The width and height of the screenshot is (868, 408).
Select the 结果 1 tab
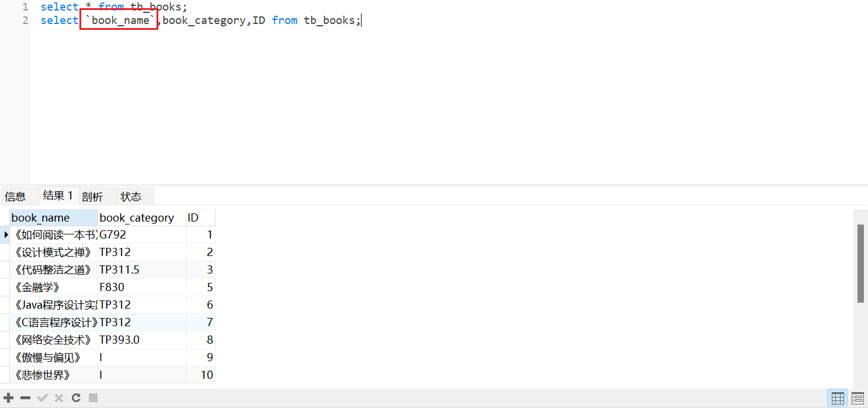pos(58,196)
